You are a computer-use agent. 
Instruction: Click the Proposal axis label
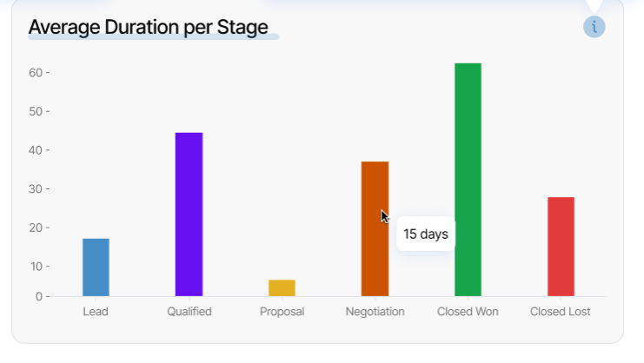282,311
